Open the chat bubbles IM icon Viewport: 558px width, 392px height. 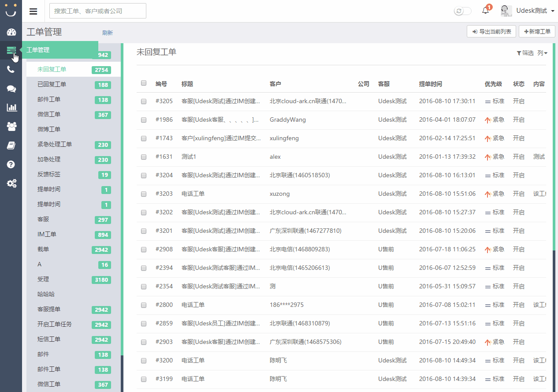(x=11, y=89)
